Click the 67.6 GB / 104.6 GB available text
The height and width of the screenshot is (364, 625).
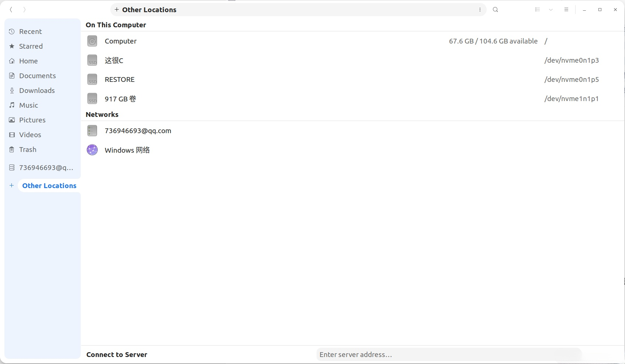pyautogui.click(x=493, y=41)
